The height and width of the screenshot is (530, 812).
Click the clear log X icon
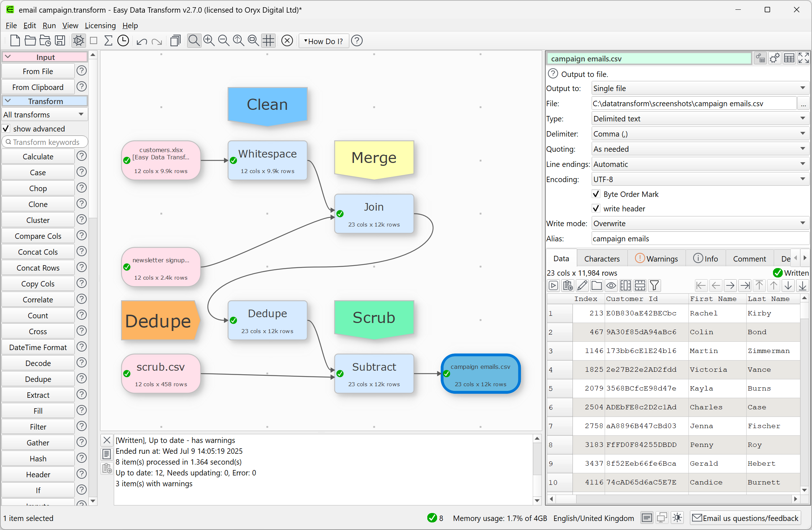tap(107, 440)
